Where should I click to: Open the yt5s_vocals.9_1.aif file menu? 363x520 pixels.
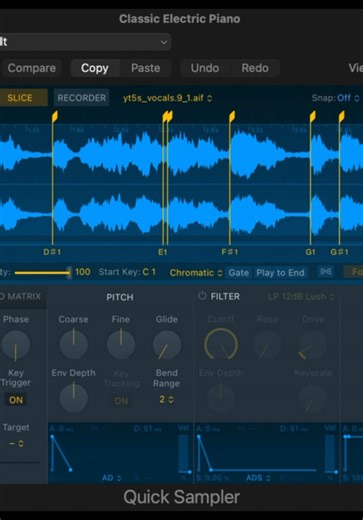(167, 98)
